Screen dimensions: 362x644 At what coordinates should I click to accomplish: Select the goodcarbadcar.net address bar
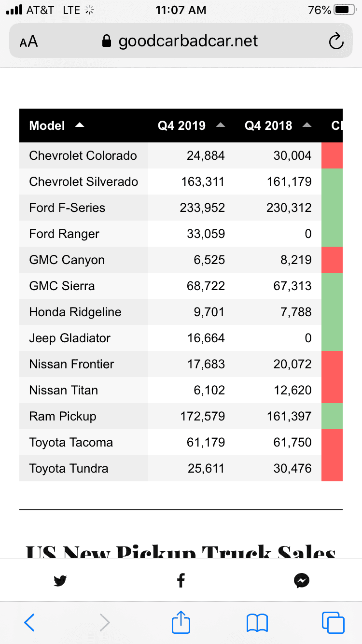point(181,41)
